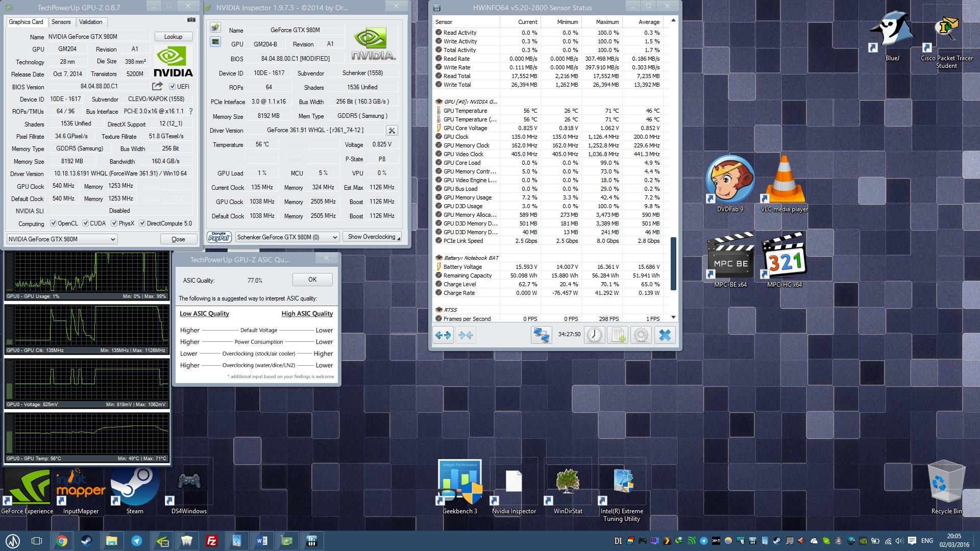Screen dimensions: 980x551
Task: Click the HWiNFO vertical scrollbar thumb
Action: tap(673, 263)
